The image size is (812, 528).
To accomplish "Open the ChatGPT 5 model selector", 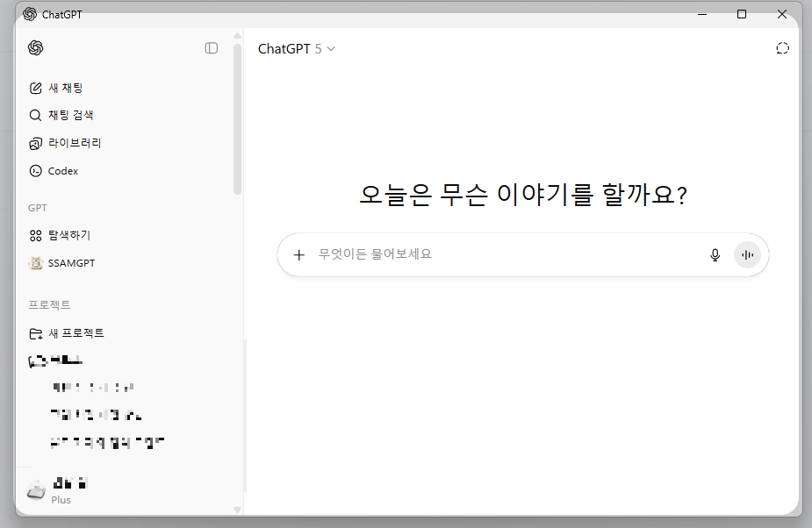I will (297, 48).
